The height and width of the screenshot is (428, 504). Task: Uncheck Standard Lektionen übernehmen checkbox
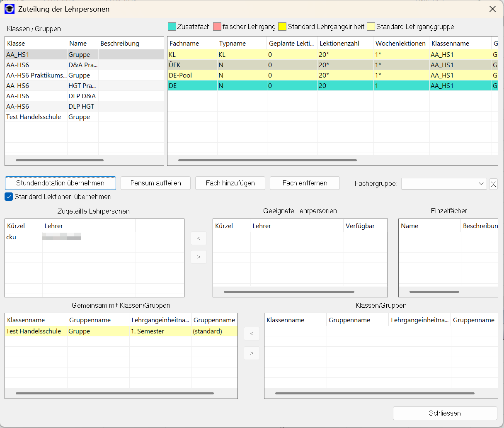9,197
